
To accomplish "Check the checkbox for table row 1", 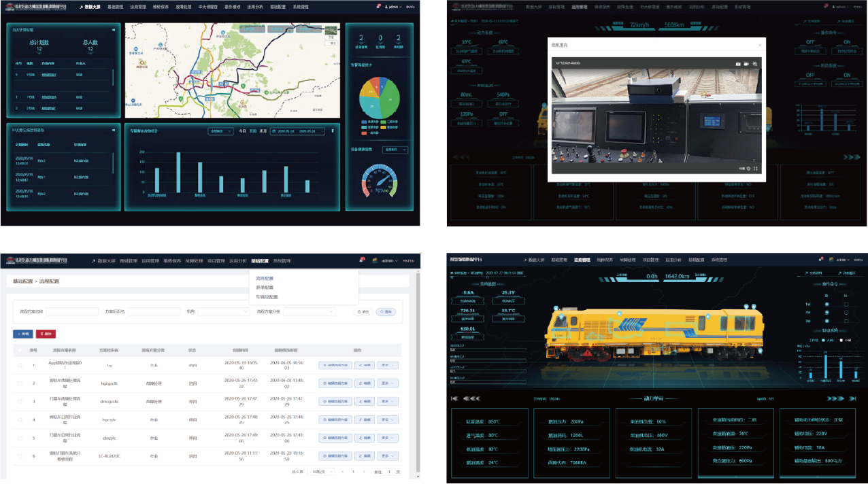I will (20, 365).
